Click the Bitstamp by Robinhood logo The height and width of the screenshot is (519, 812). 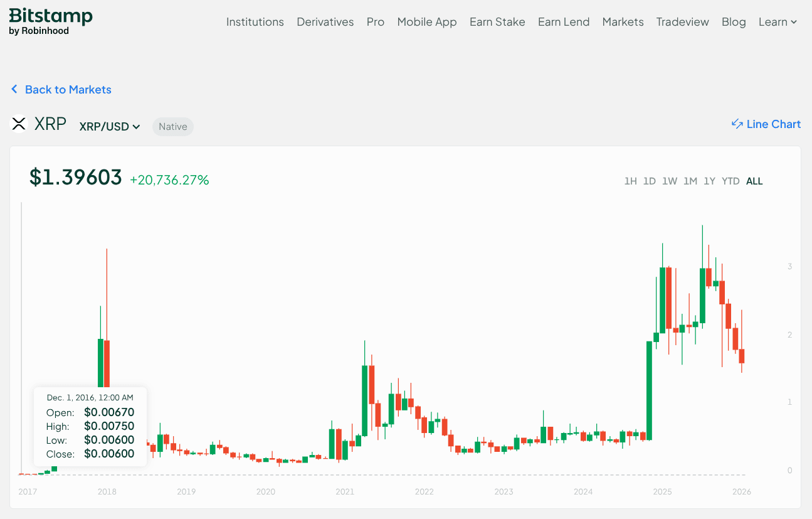51,22
